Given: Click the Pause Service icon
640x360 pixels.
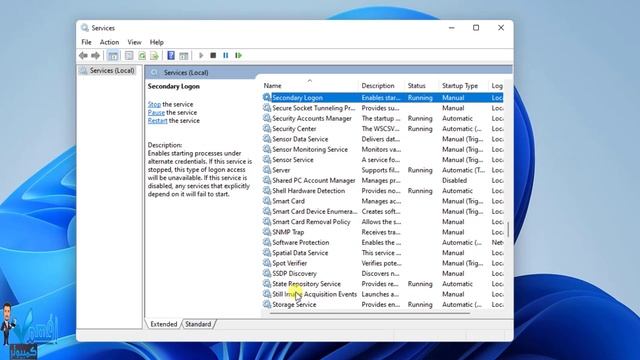Looking at the screenshot, I should point(226,56).
